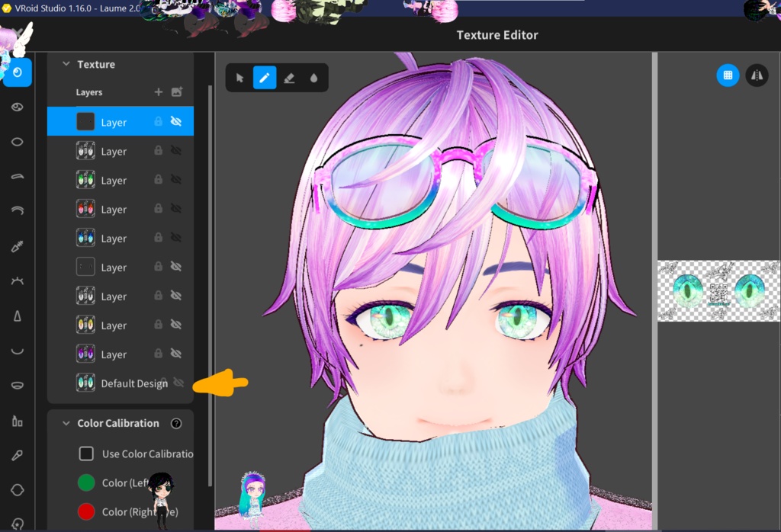This screenshot has height=532, width=781.
Task: Show the Default Design layer visibility
Action: 178,383
